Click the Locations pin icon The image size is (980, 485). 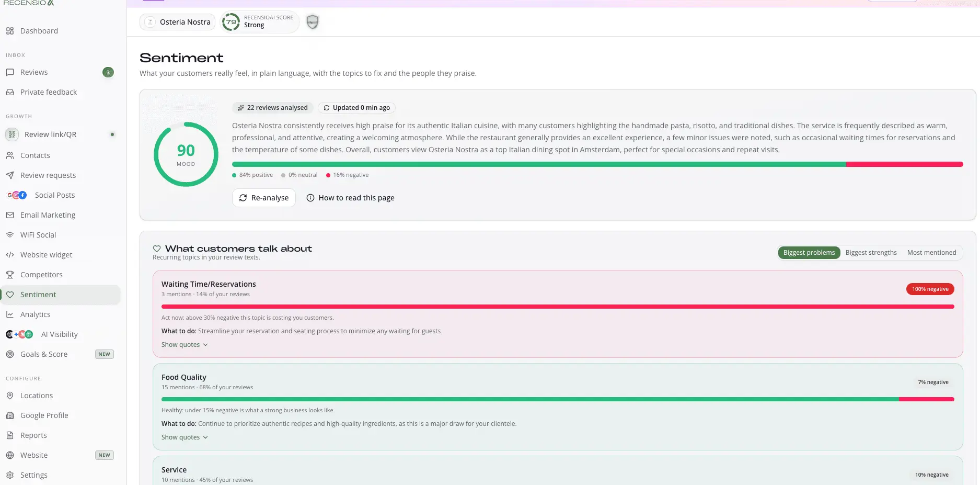click(10, 396)
